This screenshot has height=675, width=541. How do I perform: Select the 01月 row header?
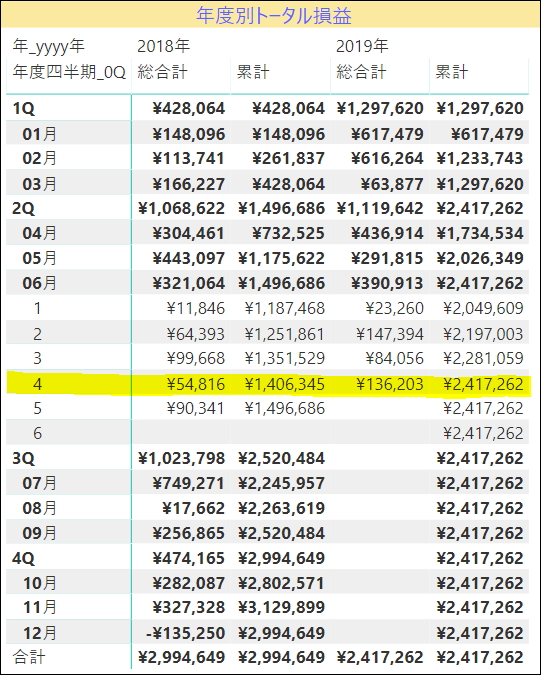(39, 134)
